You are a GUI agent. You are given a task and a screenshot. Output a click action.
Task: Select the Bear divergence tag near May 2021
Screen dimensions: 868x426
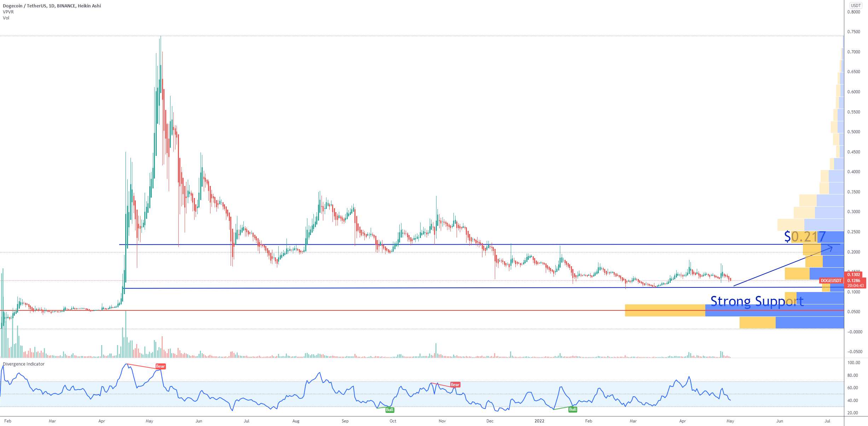click(160, 366)
